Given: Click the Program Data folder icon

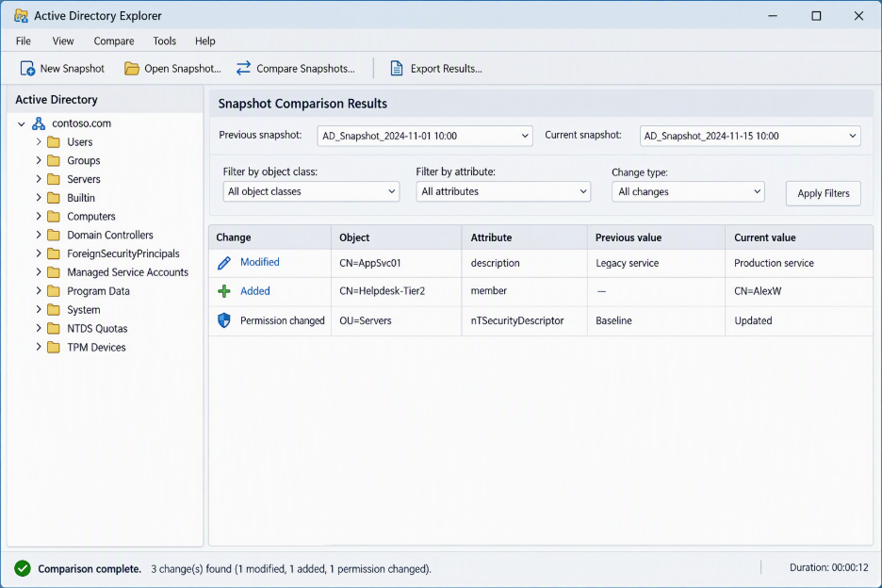Looking at the screenshot, I should [54, 291].
